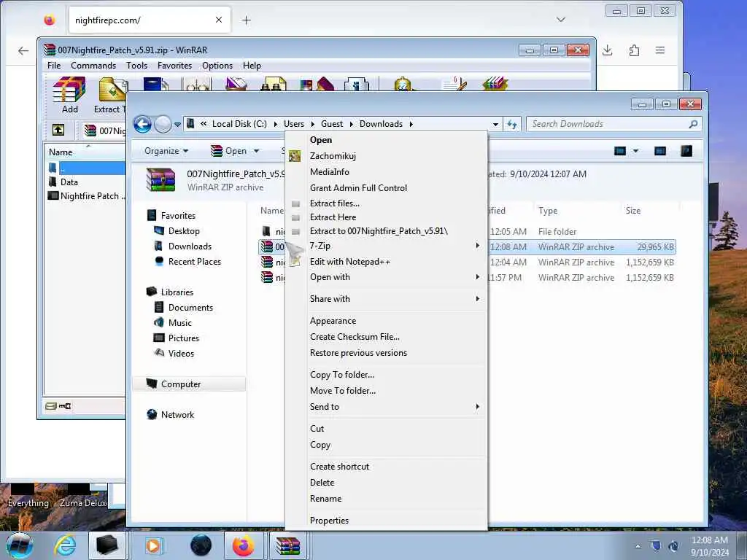Open the Organize dropdown
747x560 pixels.
166,151
